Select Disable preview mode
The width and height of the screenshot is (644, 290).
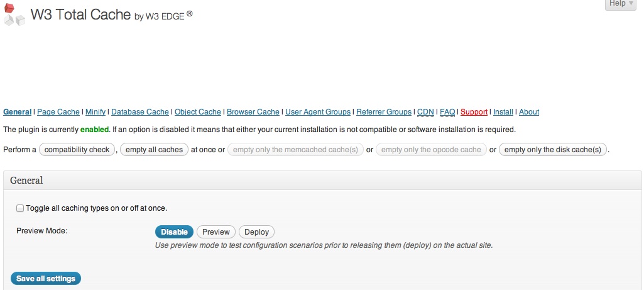point(174,232)
